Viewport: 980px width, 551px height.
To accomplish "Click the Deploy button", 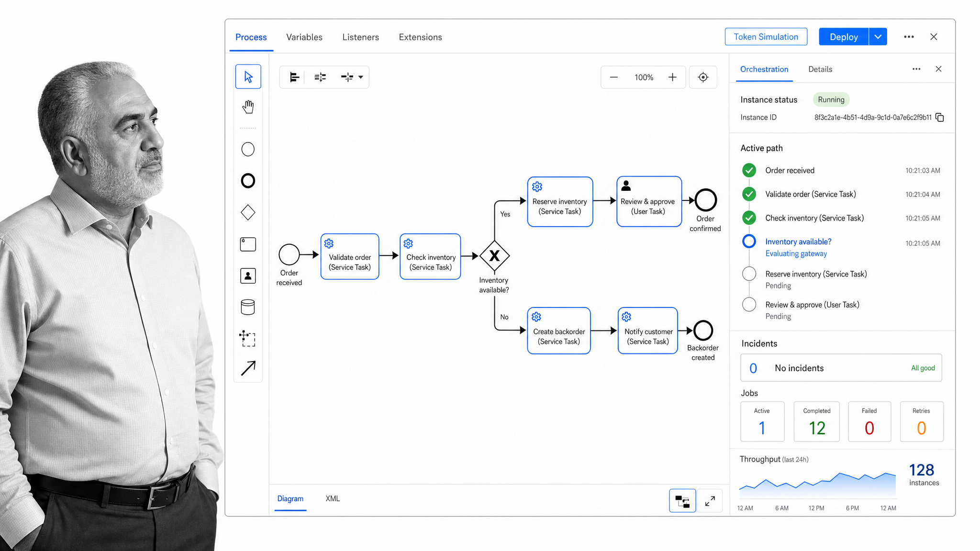I will (844, 37).
